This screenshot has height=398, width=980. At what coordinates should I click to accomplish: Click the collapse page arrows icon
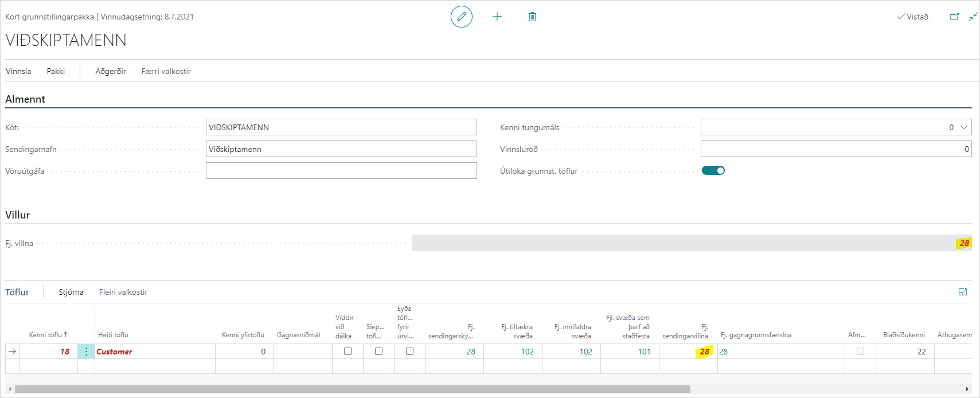click(x=973, y=17)
